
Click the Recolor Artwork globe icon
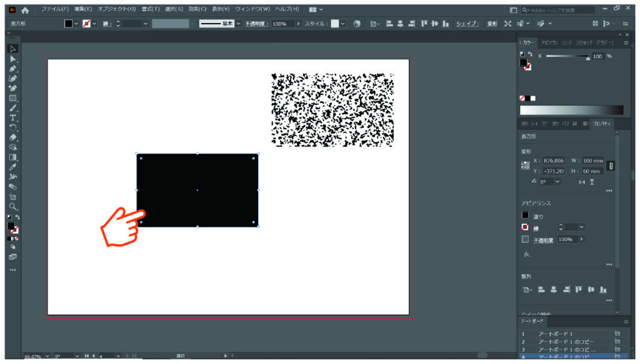(357, 24)
